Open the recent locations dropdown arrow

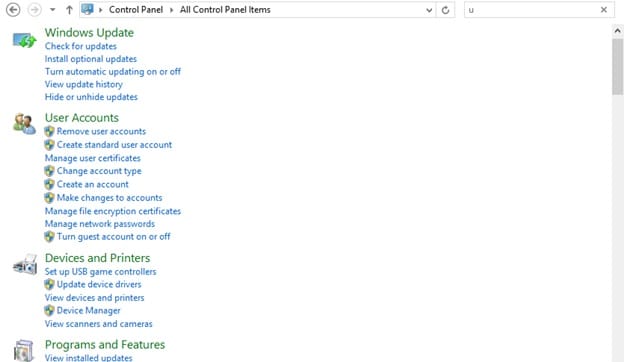53,10
